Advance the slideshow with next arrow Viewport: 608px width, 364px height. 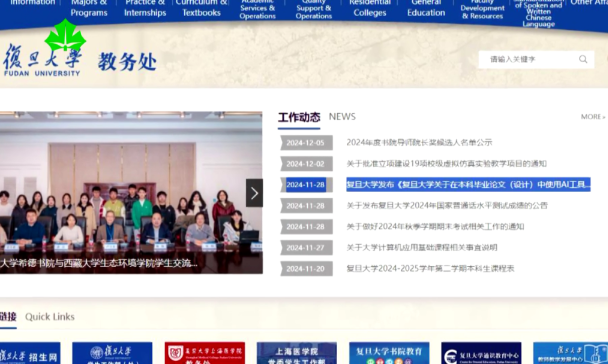(x=254, y=193)
